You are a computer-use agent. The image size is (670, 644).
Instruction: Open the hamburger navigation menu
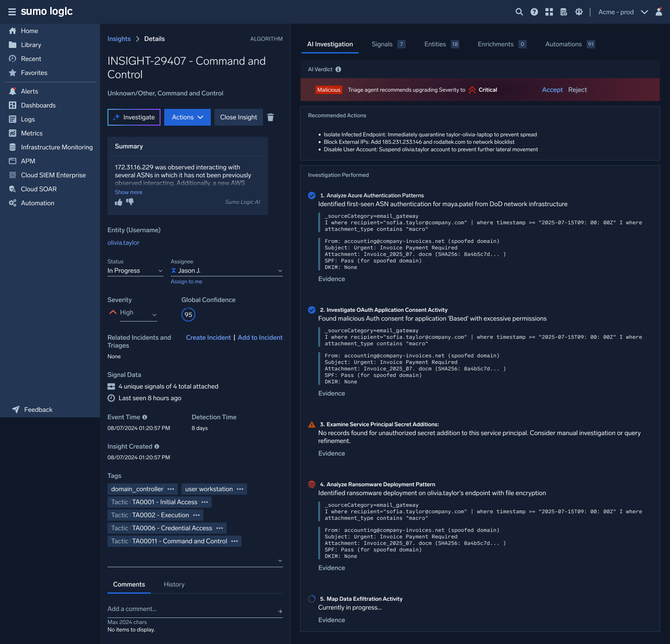point(12,12)
